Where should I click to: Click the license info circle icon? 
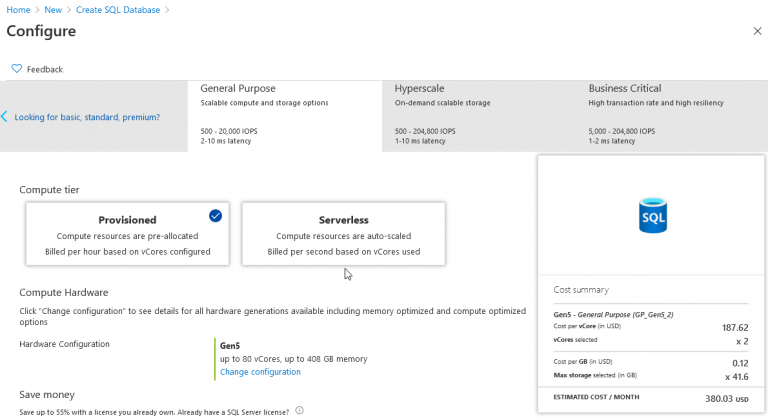click(300, 410)
